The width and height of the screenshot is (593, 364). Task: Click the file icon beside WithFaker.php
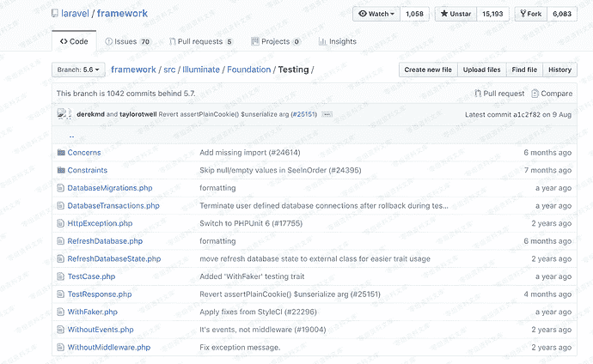pos(61,312)
